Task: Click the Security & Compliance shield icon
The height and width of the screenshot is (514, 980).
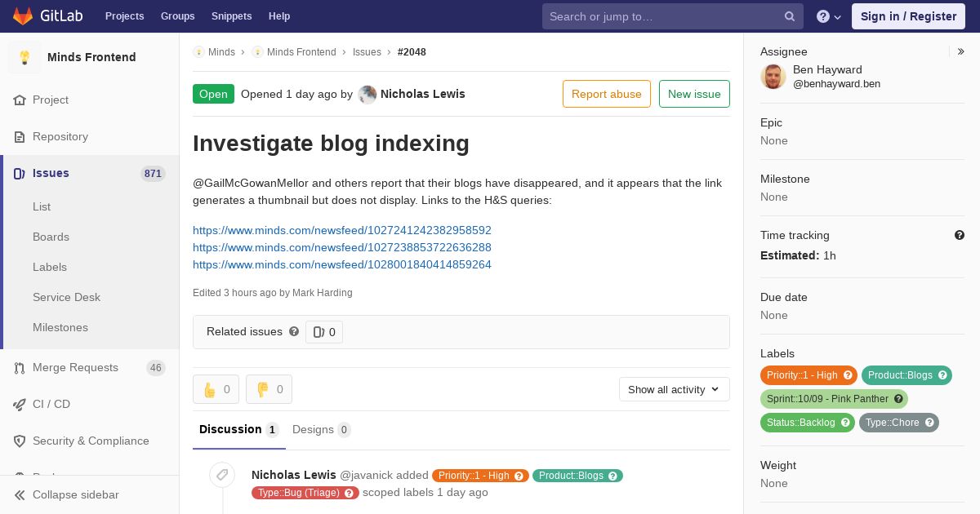Action: point(20,441)
